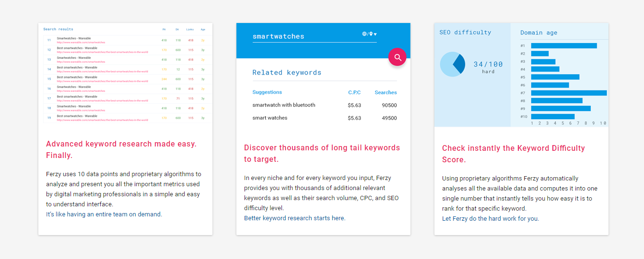Click 'It's like having an entire team' link
Screen dimensions: 644x259
pos(104,214)
